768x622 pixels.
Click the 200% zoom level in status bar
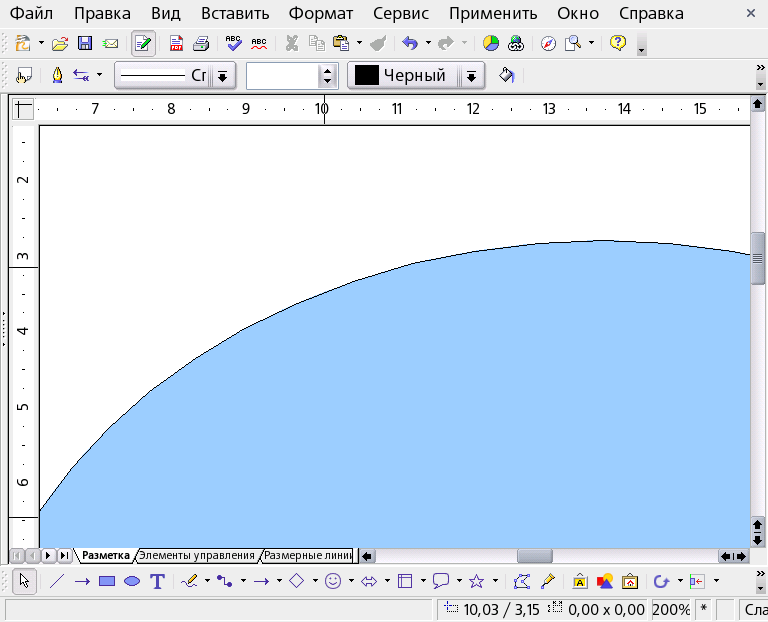click(x=671, y=609)
